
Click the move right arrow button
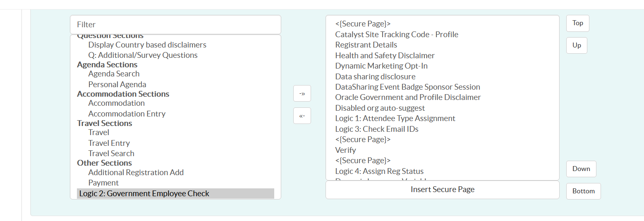tap(302, 93)
